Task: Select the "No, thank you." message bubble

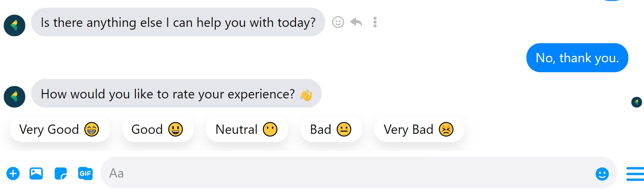Action: 577,58
